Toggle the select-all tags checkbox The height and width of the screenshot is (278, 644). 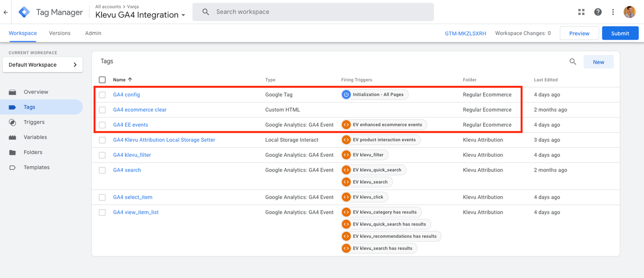(103, 79)
